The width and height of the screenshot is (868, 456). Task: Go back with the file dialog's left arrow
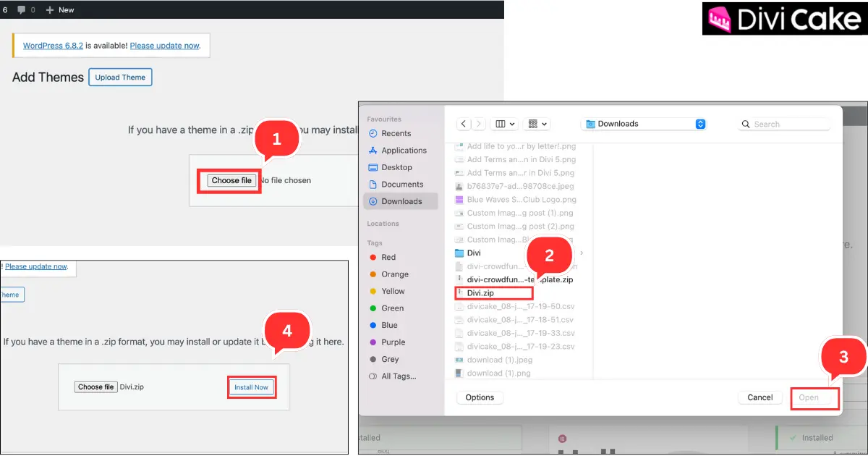tap(464, 124)
